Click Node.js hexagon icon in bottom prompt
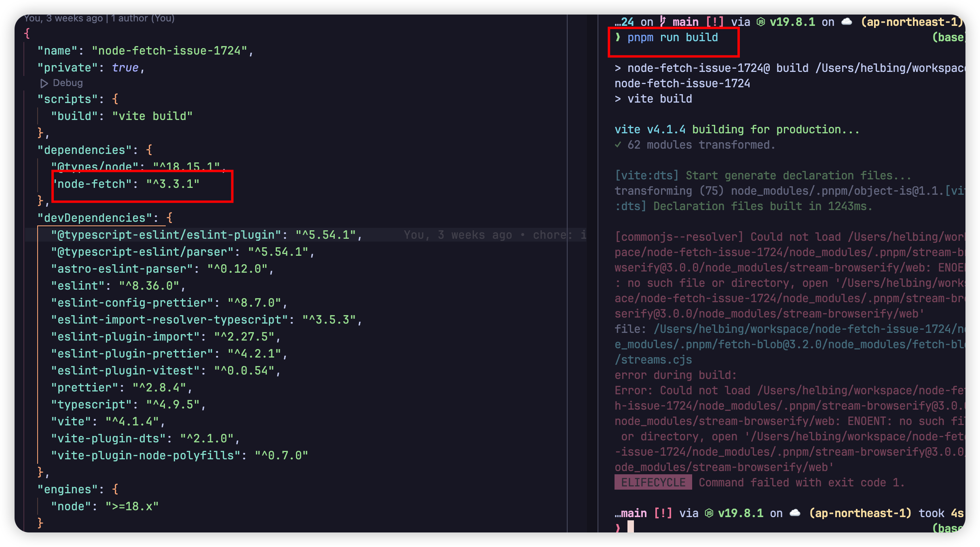This screenshot has width=980, height=547. click(x=709, y=513)
